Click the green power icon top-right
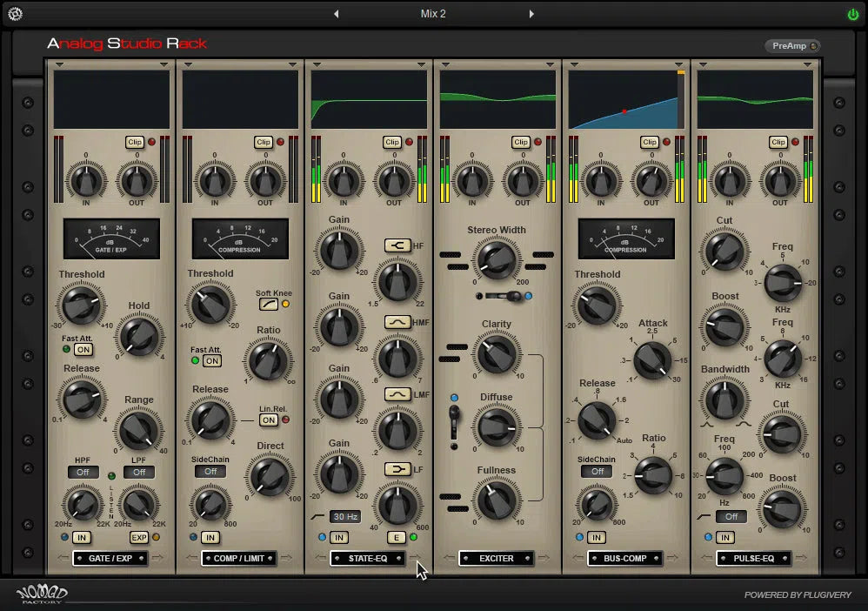The image size is (868, 611). click(852, 13)
